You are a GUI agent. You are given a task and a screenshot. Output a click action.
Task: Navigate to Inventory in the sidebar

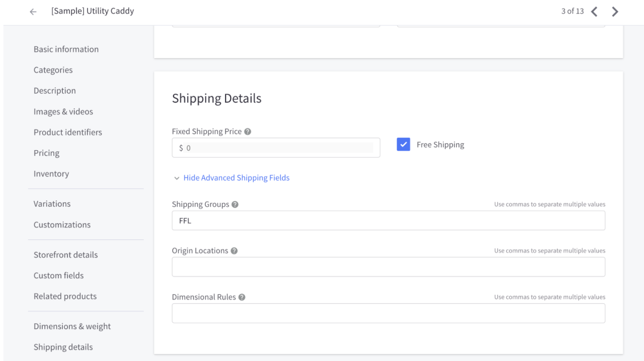(x=51, y=173)
